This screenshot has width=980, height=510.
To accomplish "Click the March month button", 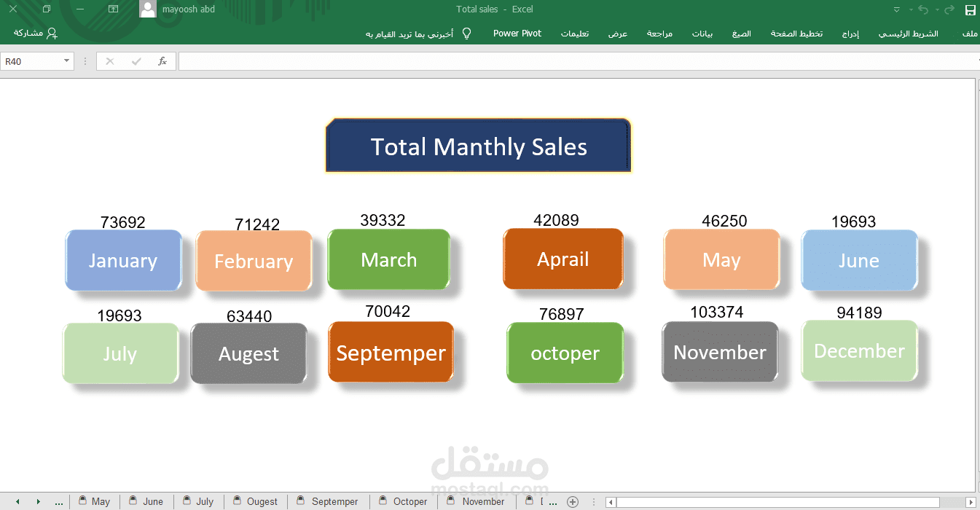I will click(x=388, y=260).
